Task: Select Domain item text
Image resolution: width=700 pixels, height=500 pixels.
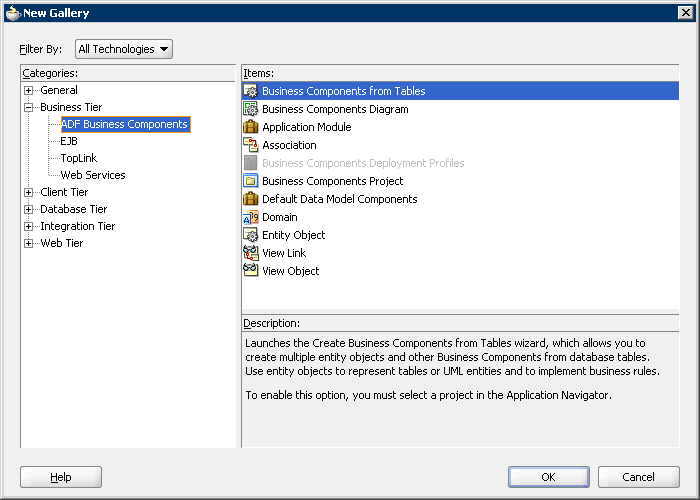Action: [x=280, y=217]
